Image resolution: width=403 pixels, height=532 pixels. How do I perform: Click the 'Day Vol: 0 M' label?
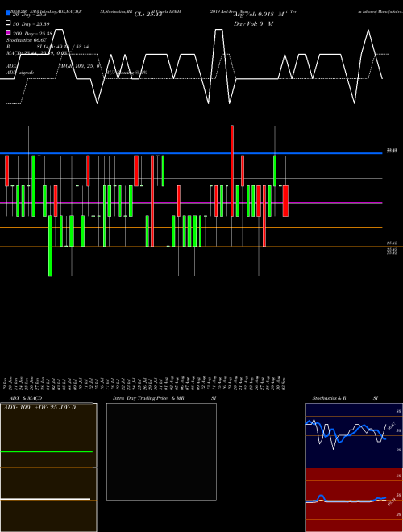(253, 23)
